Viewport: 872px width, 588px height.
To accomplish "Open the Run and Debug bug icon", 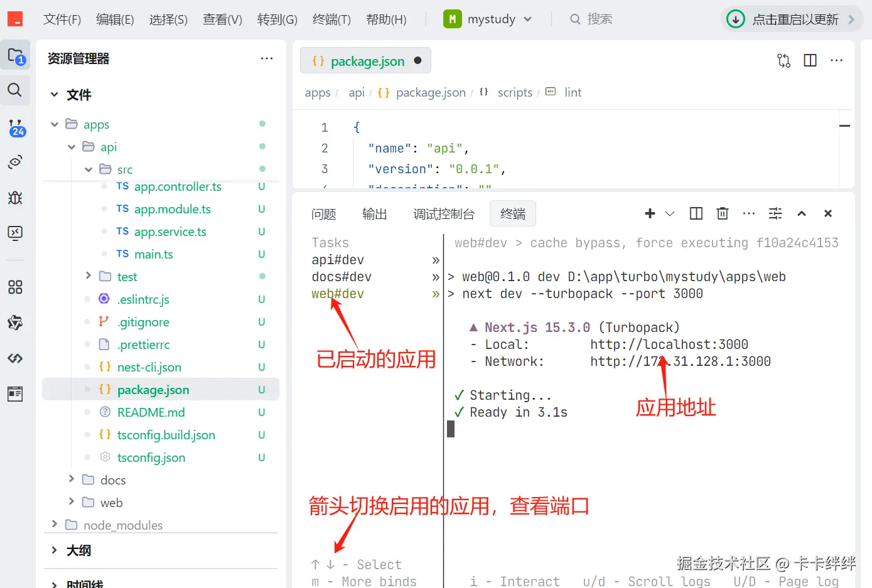I will (x=15, y=198).
